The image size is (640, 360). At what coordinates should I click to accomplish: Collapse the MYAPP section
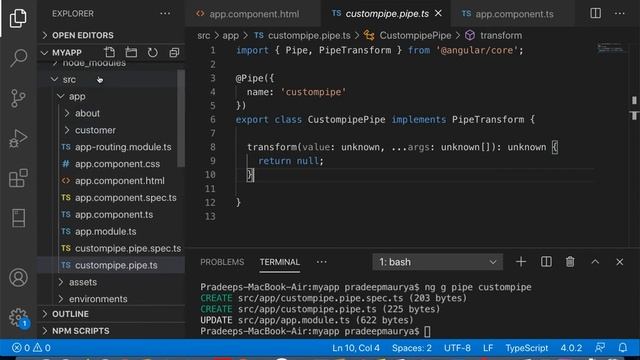click(x=61, y=52)
